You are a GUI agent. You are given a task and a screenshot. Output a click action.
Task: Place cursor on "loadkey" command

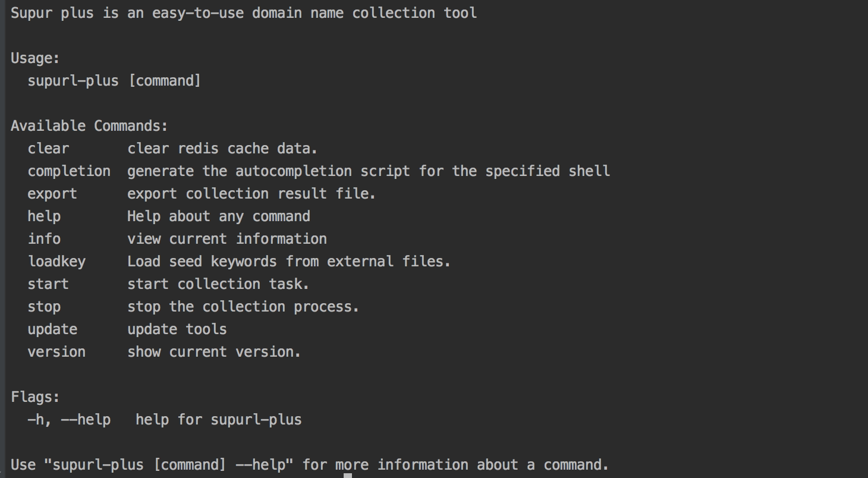tap(56, 262)
